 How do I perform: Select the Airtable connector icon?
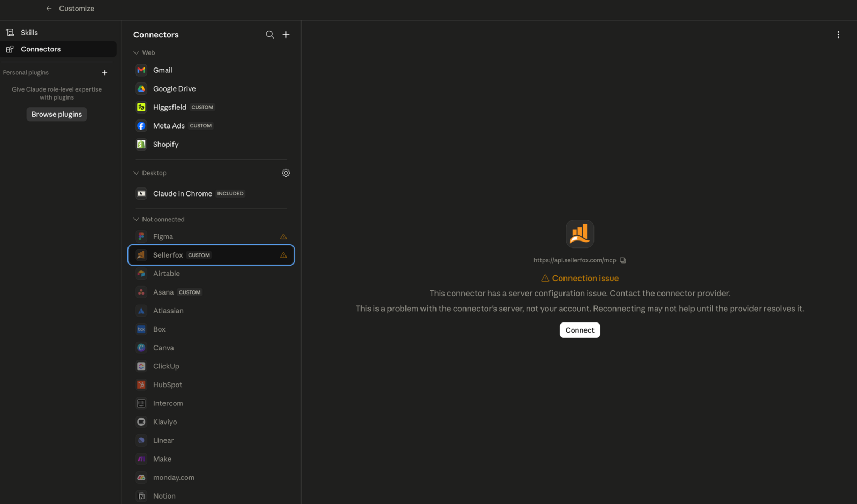[141, 274]
